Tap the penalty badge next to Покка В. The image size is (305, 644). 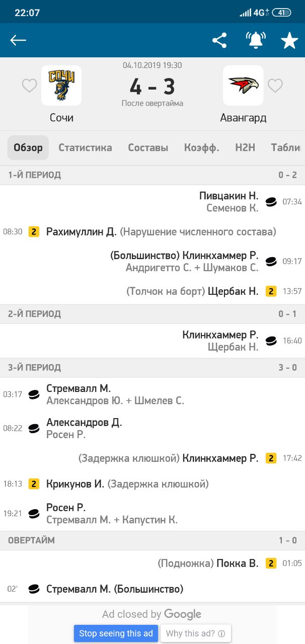click(271, 563)
